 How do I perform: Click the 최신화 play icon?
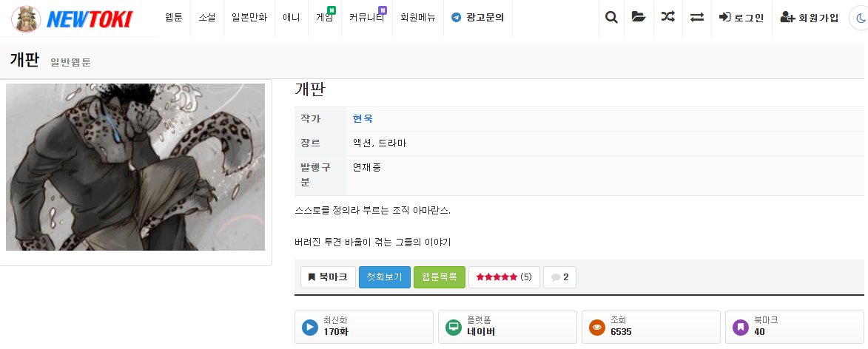(310, 328)
